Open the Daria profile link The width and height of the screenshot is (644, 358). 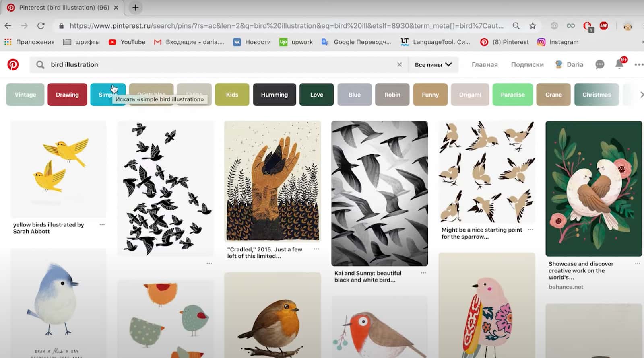click(569, 64)
